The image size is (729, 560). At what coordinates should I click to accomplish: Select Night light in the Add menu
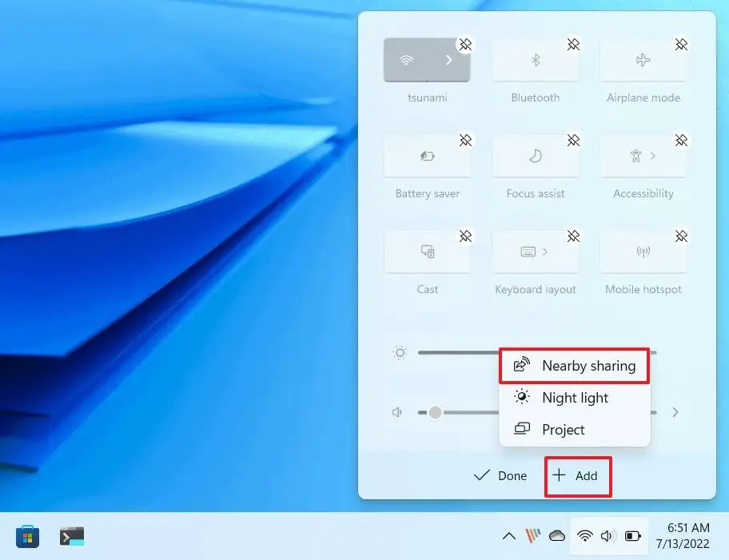pyautogui.click(x=575, y=398)
